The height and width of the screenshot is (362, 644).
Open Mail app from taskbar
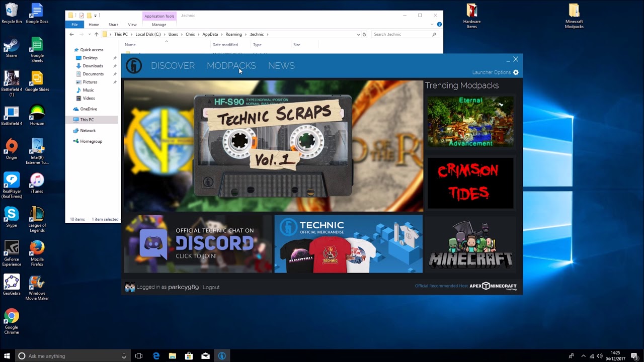click(x=205, y=356)
